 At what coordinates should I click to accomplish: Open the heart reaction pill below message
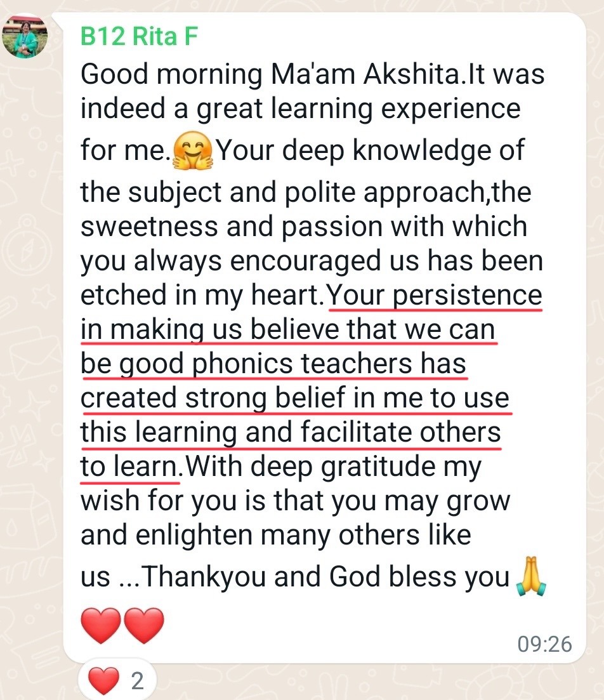[x=117, y=681]
